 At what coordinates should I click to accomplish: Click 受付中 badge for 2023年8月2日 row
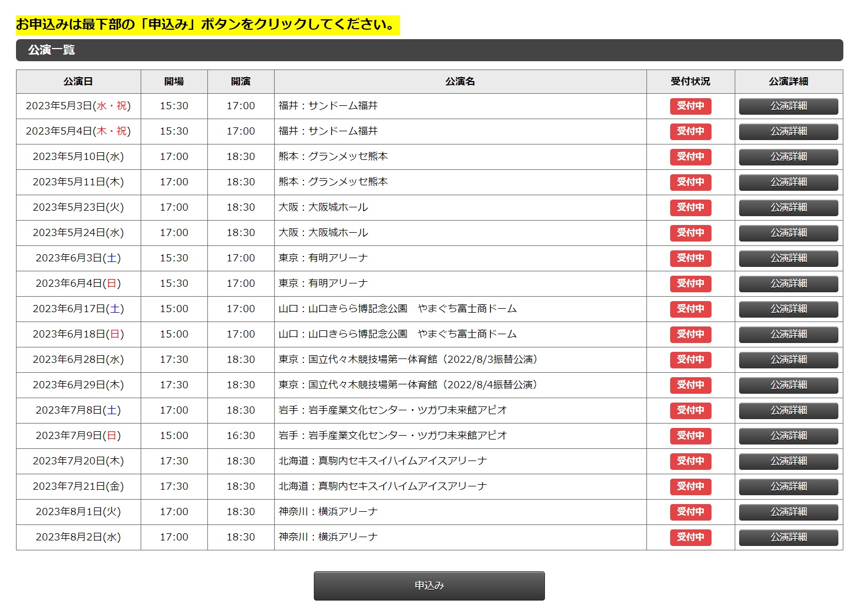click(x=691, y=537)
